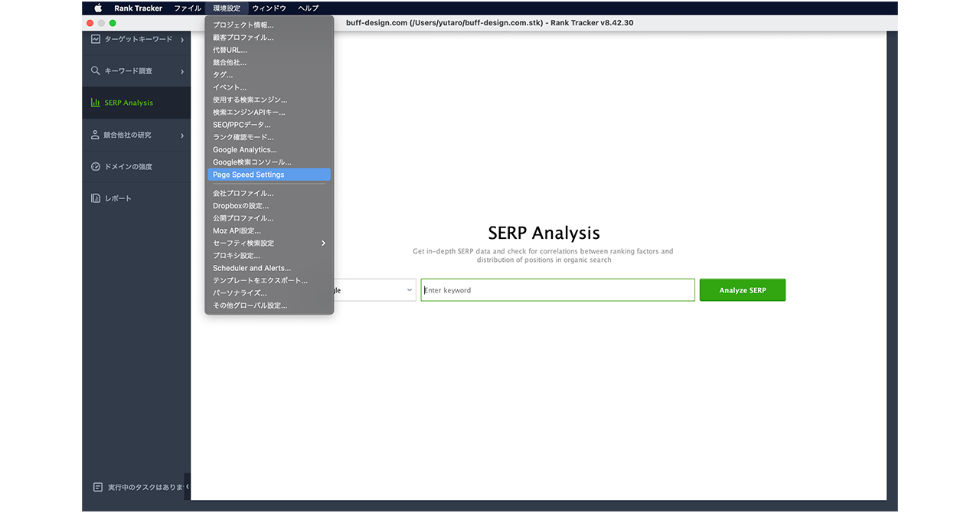Open the セーフティ検索設定 submenu
This screenshot has width=980, height=513.
pyautogui.click(x=269, y=243)
